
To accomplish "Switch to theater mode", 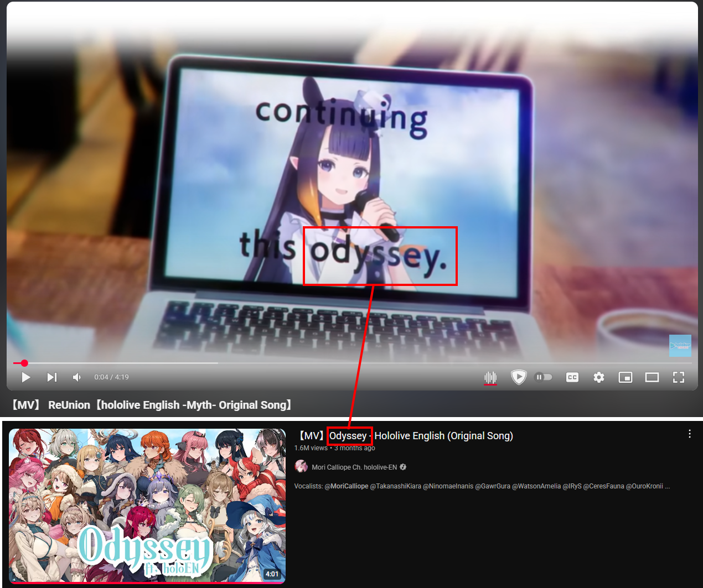I will click(652, 377).
